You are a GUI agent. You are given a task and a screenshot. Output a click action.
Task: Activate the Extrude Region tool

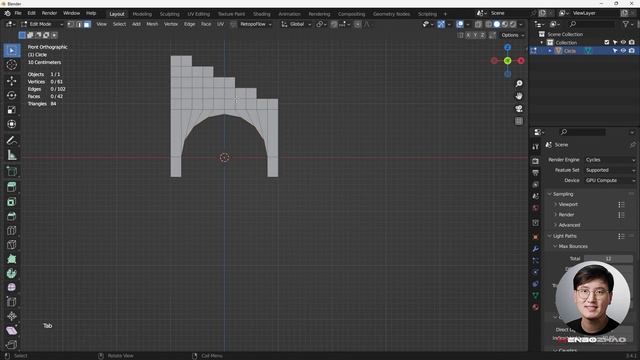pos(11,187)
